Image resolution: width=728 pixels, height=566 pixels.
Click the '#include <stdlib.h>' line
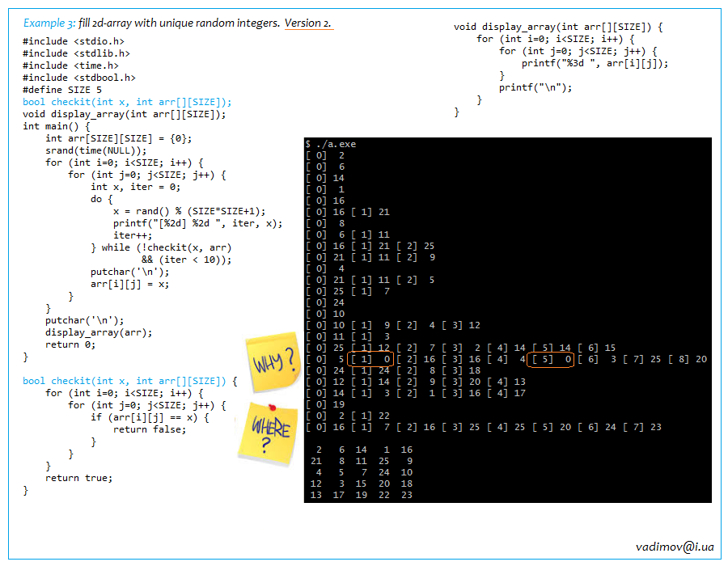click(76, 53)
